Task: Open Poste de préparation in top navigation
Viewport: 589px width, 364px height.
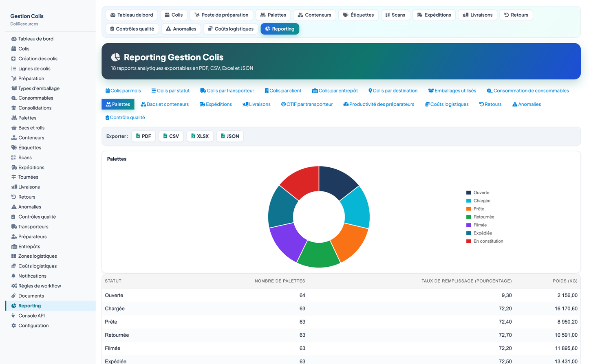Action: point(221,15)
